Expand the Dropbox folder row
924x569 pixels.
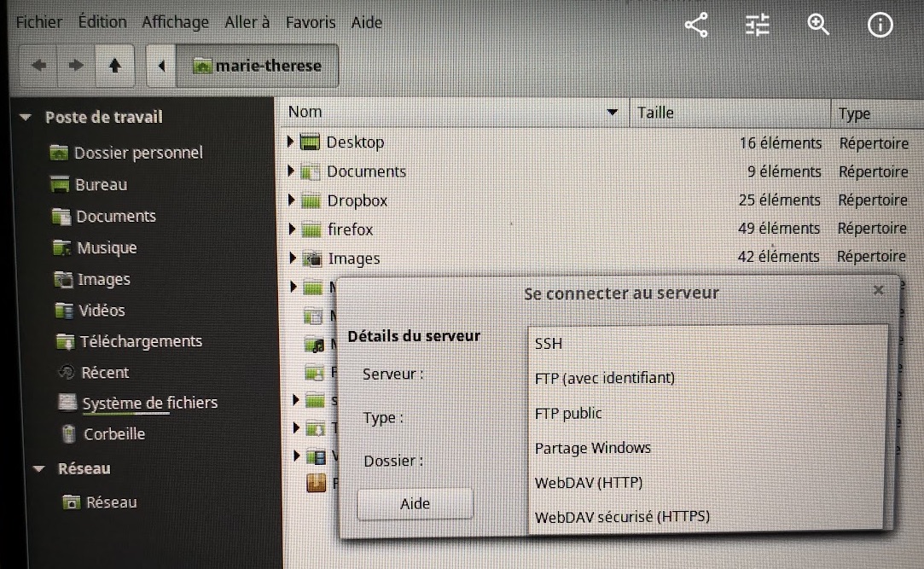292,200
